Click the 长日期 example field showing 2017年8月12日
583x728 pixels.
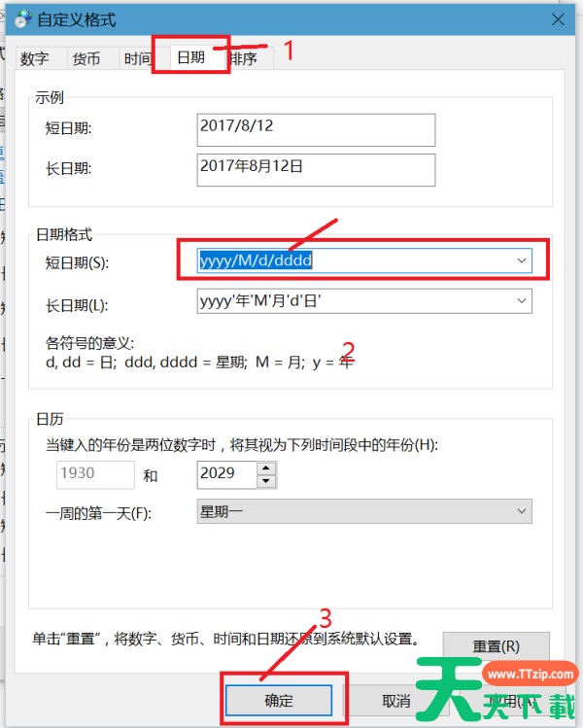(x=316, y=170)
